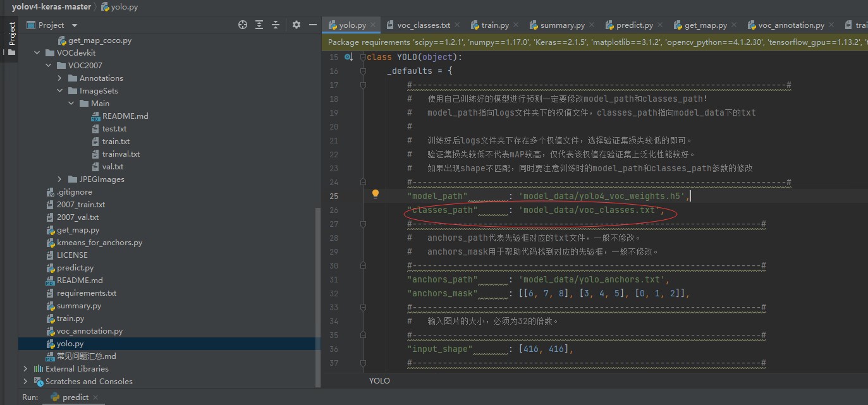Viewport: 868px width, 405px height.
Task: Select yolo.py in the project tree
Action: [70, 344]
